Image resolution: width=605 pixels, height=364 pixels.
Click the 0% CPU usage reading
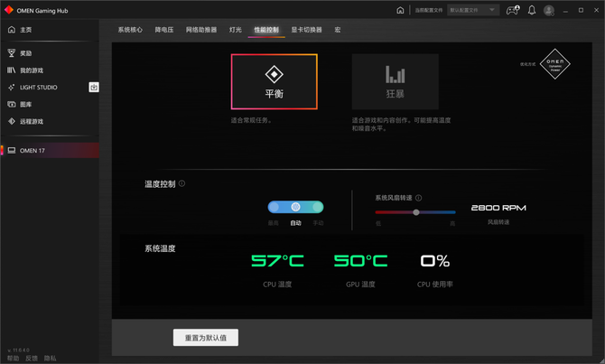(435, 261)
